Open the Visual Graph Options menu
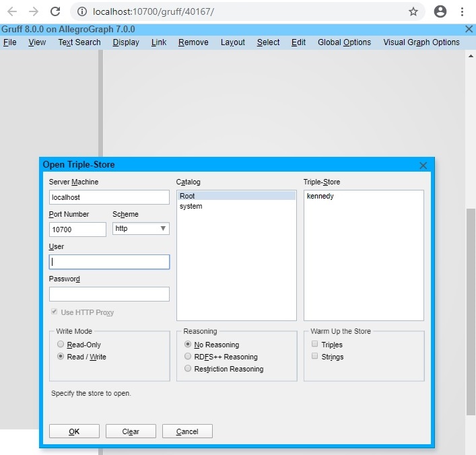This screenshot has width=476, height=455. (421, 42)
